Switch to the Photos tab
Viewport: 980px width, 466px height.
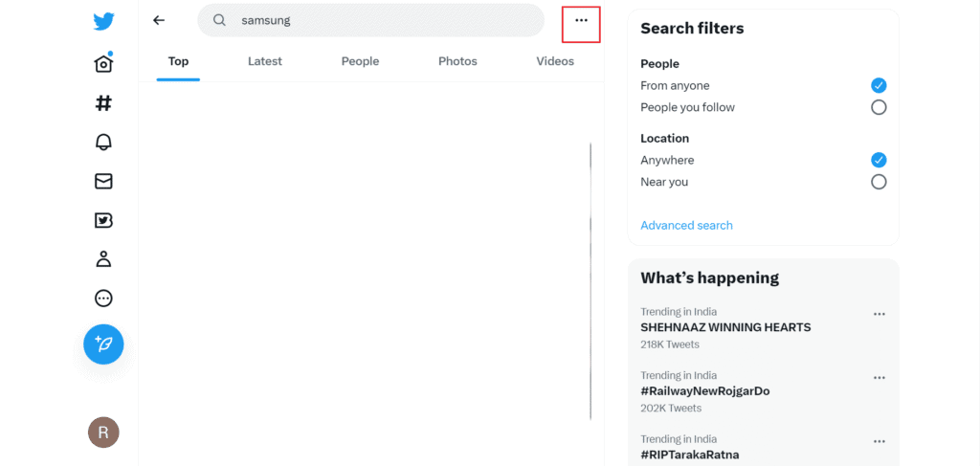point(457,61)
